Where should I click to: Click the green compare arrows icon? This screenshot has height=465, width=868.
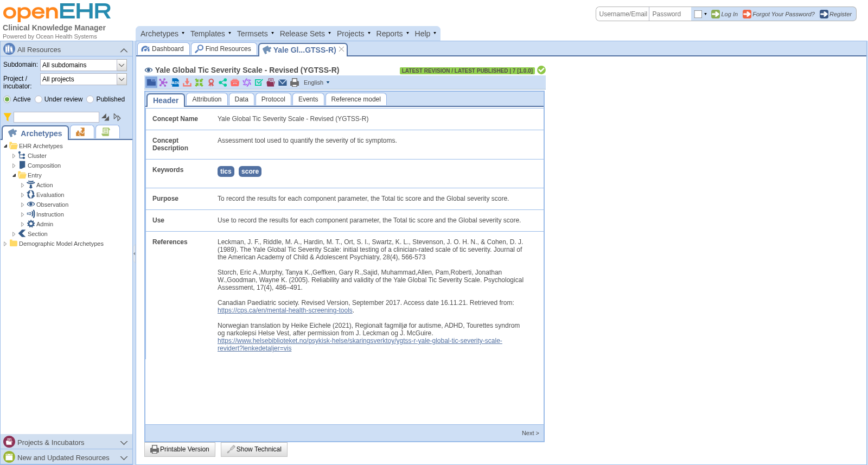pos(199,82)
